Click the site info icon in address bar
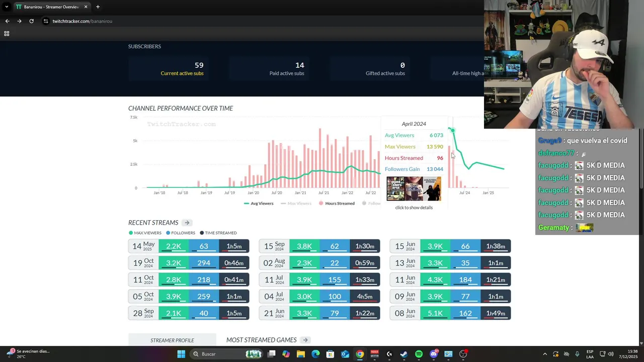 [46, 21]
